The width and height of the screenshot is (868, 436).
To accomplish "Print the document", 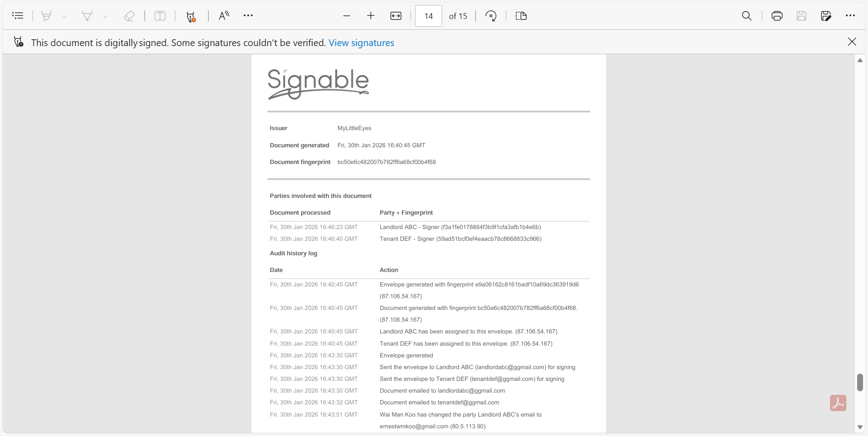I will click(x=777, y=16).
